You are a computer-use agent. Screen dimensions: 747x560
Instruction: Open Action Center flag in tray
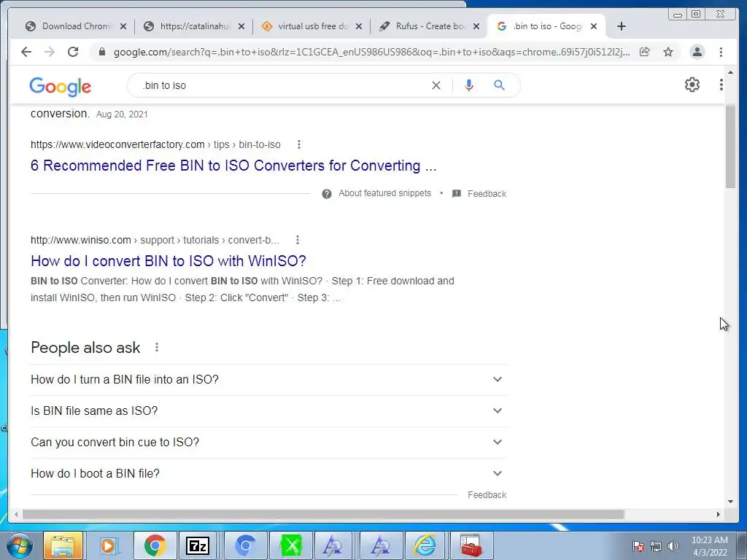pos(638,546)
